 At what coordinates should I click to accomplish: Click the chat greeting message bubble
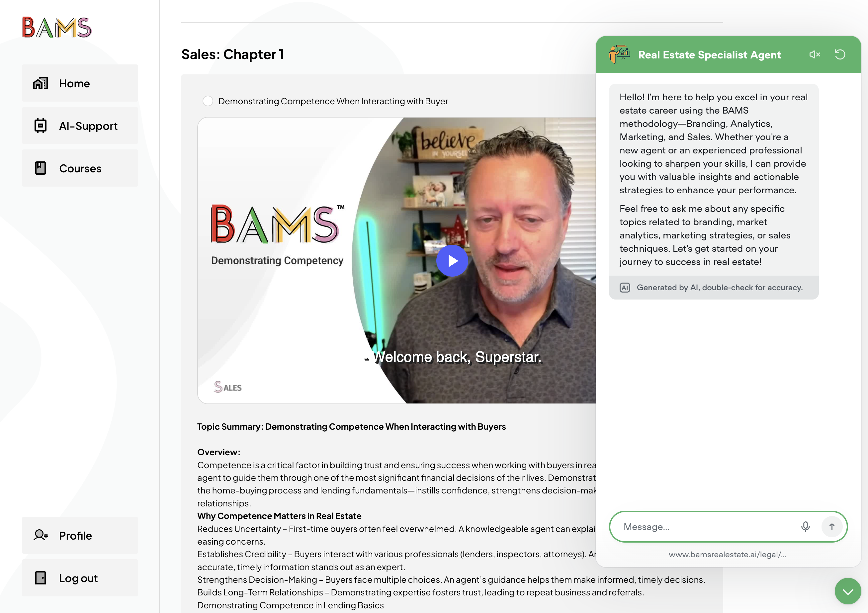[x=714, y=192]
